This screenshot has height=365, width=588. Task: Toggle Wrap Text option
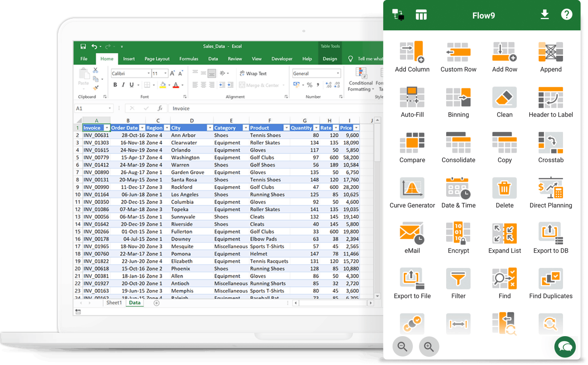[253, 73]
